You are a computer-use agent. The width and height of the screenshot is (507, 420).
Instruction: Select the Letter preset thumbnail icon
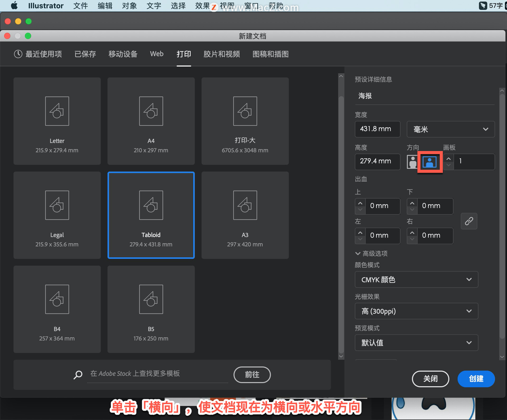coord(57,111)
